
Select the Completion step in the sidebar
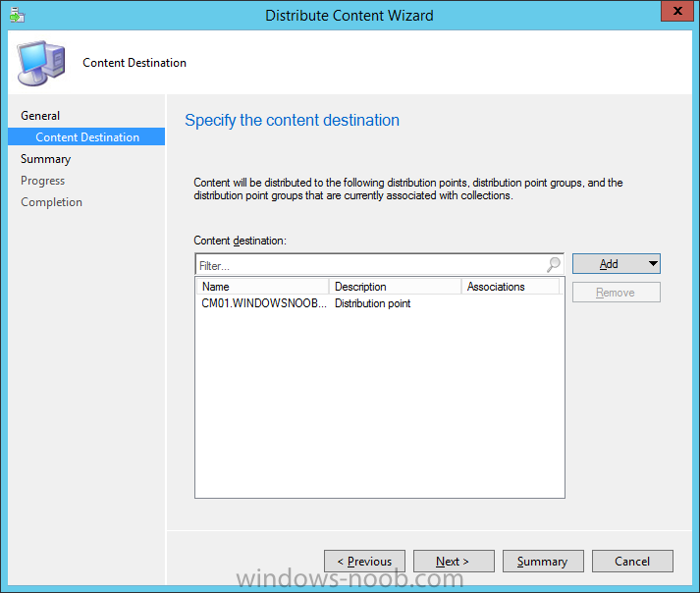[51, 202]
